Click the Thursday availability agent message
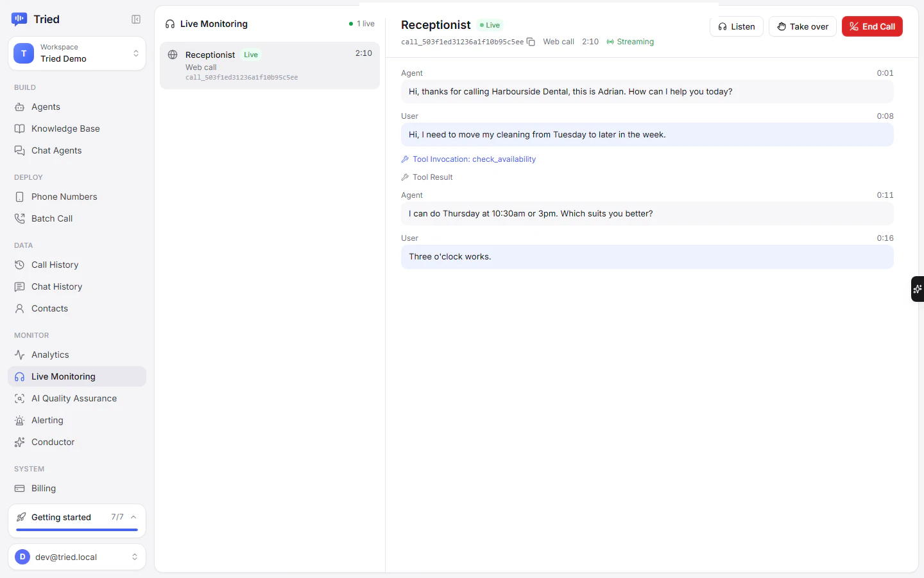 pos(647,214)
